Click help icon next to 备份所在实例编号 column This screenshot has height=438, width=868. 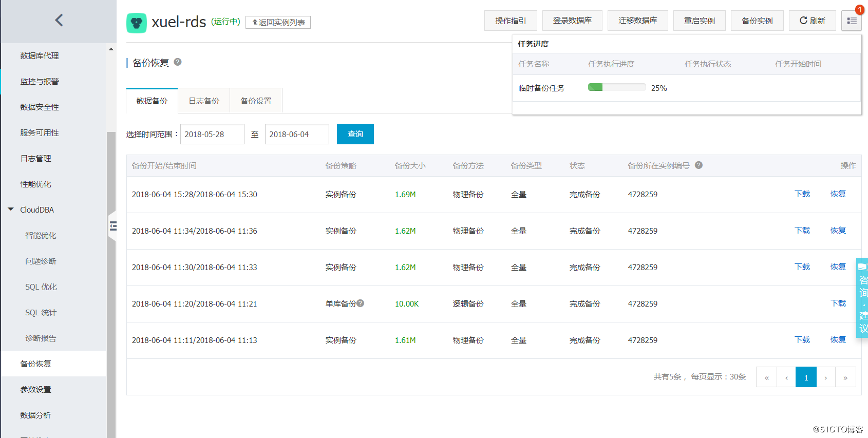699,165
